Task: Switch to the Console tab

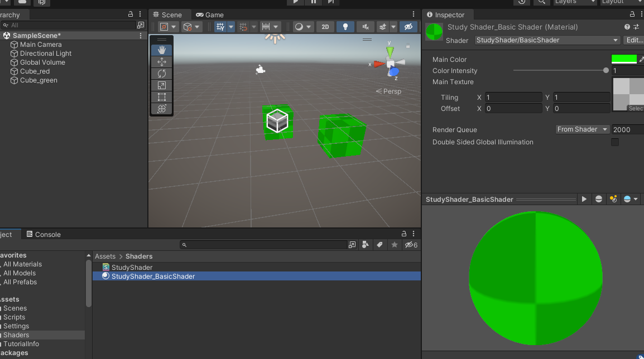Action: 44,235
